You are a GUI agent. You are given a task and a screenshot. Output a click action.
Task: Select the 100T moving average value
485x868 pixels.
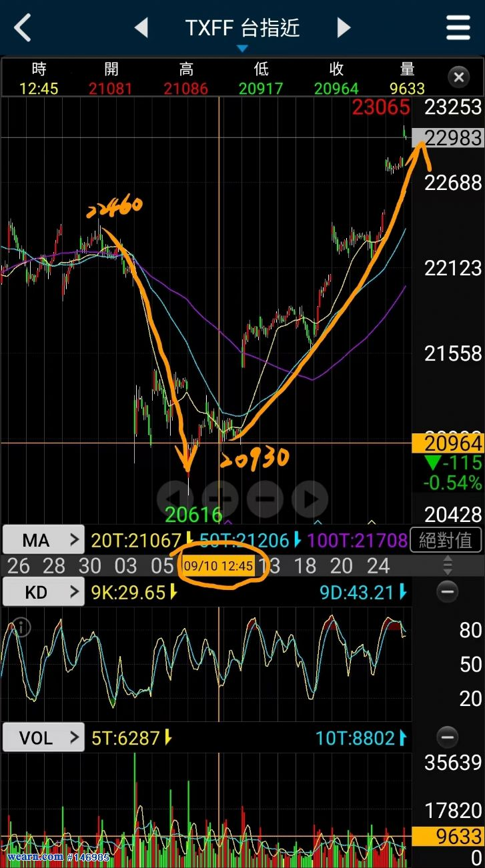[x=365, y=540]
